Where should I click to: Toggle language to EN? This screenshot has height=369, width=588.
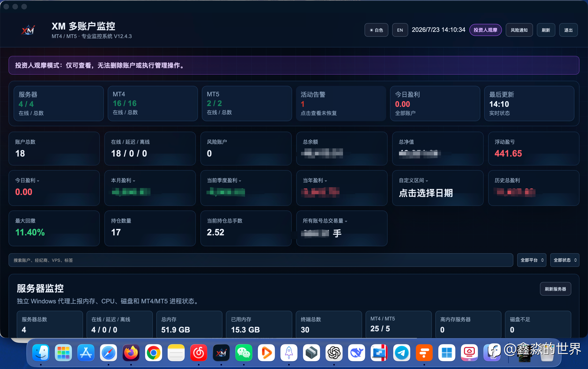[400, 30]
